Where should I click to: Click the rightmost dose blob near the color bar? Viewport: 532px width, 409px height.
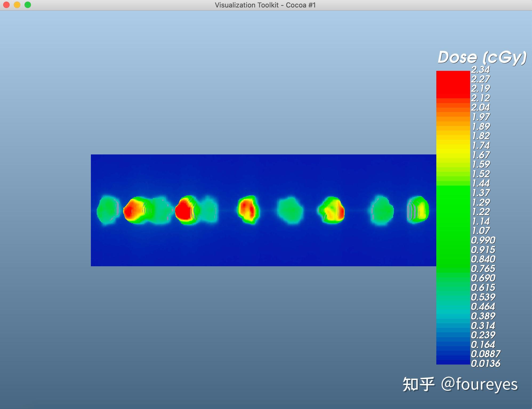418,210
